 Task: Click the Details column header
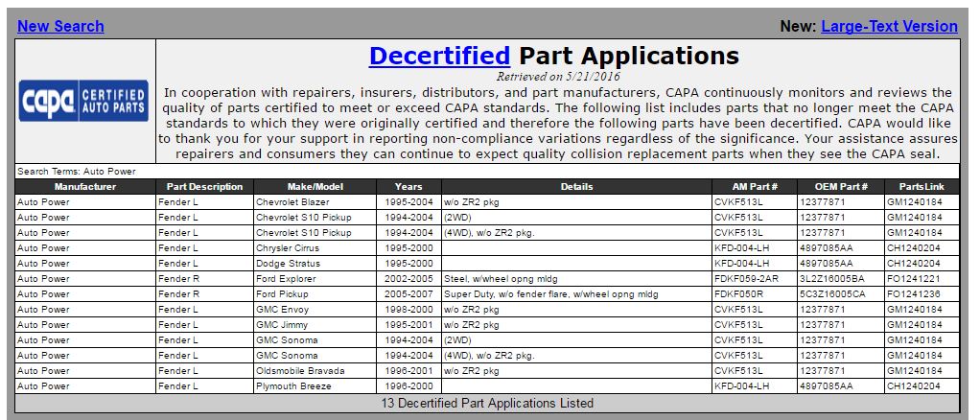[576, 187]
